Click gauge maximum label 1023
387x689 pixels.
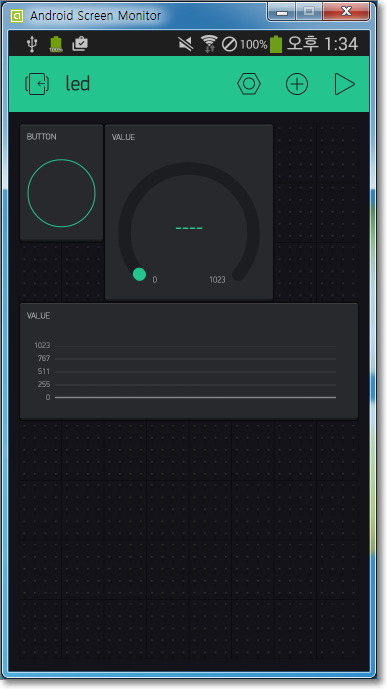(217, 279)
